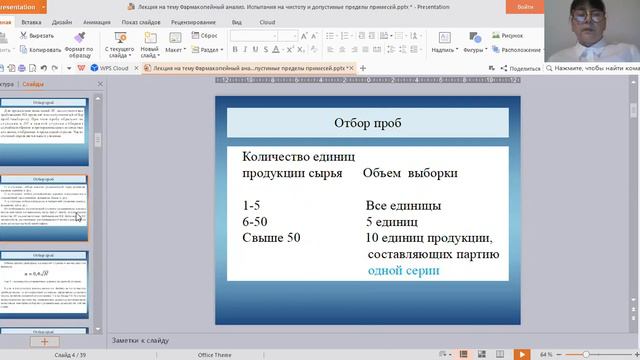The width and height of the screenshot is (640, 360).
Task: Click the Print Preview icon
Action: pyautogui.click(x=32, y=68)
